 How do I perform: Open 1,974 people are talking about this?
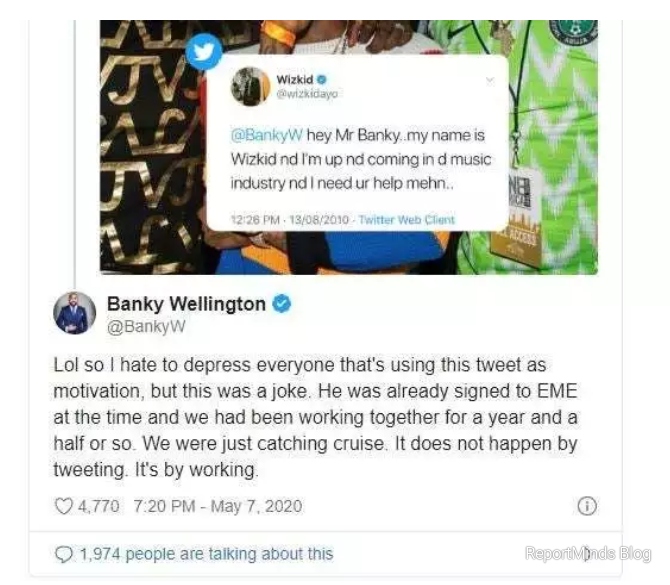click(x=206, y=554)
